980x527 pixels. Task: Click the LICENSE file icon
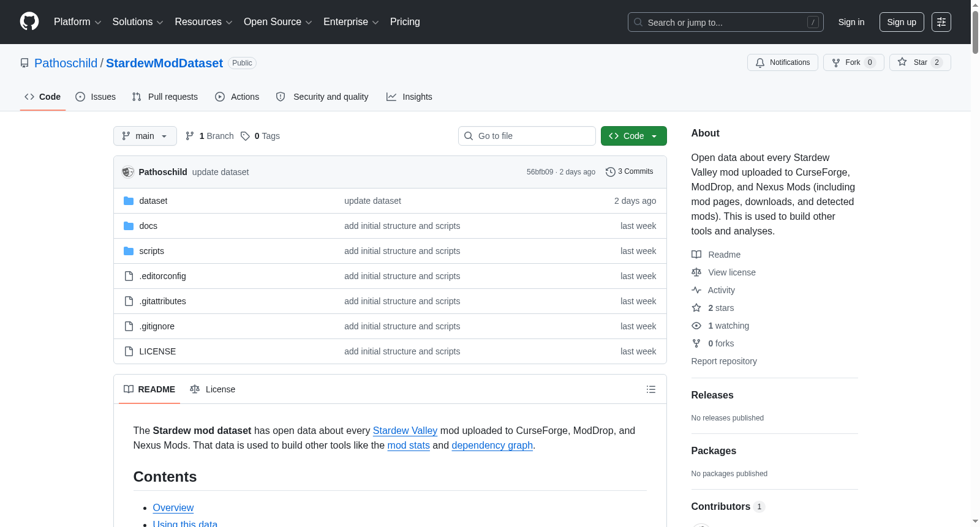tap(129, 351)
